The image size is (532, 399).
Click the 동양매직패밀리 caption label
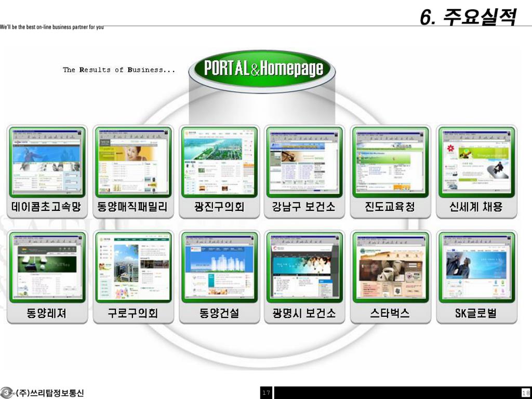tap(132, 207)
